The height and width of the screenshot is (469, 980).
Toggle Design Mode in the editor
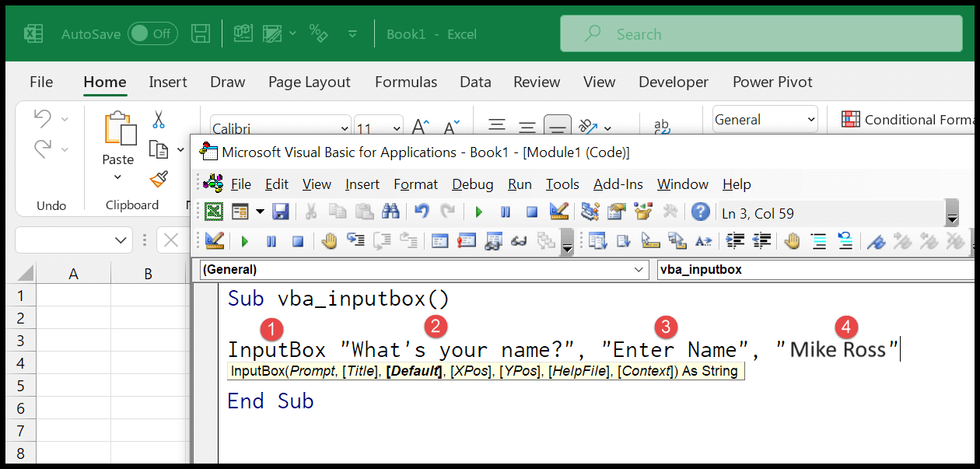(x=560, y=212)
